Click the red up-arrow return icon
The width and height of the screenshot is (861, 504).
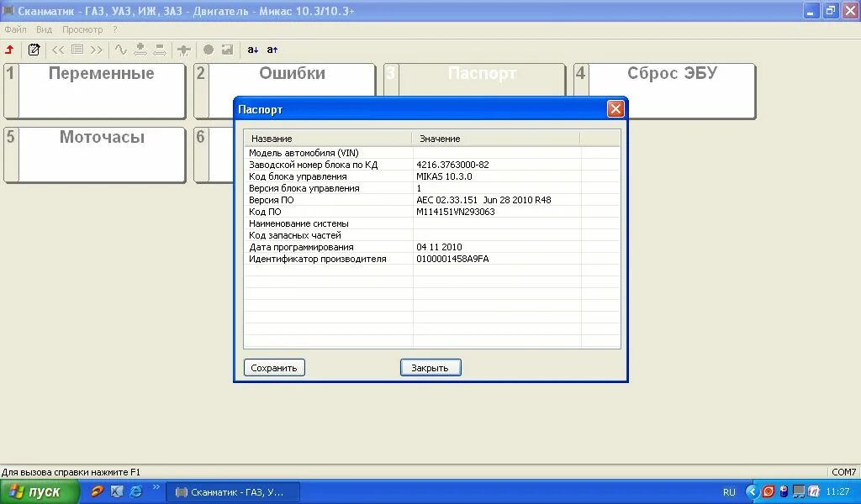(9, 50)
